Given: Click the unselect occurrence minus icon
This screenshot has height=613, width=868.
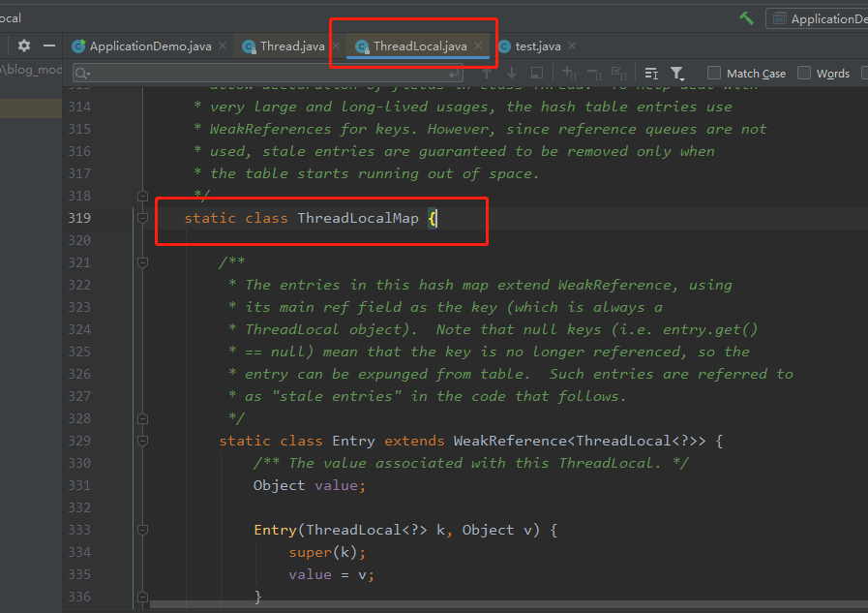Looking at the screenshot, I should pos(594,74).
